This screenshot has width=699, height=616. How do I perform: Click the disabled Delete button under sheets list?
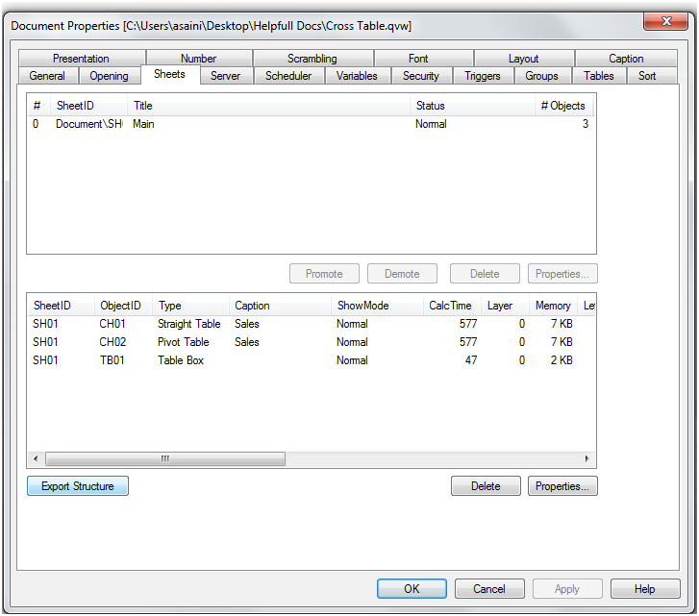tap(485, 274)
